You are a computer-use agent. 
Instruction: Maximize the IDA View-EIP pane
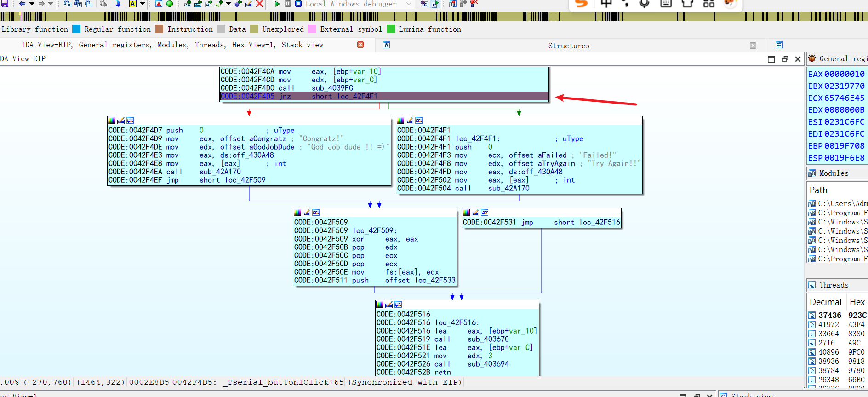coord(771,59)
